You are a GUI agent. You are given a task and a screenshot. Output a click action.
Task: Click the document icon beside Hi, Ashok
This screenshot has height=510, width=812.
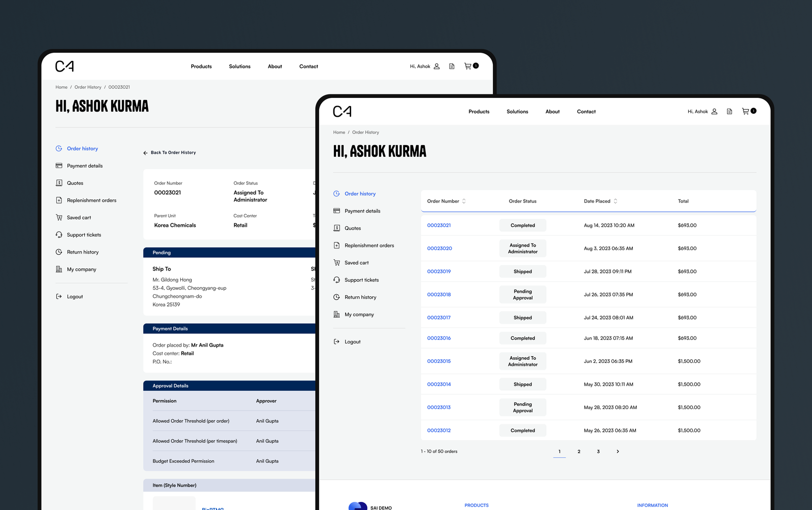[x=729, y=112]
